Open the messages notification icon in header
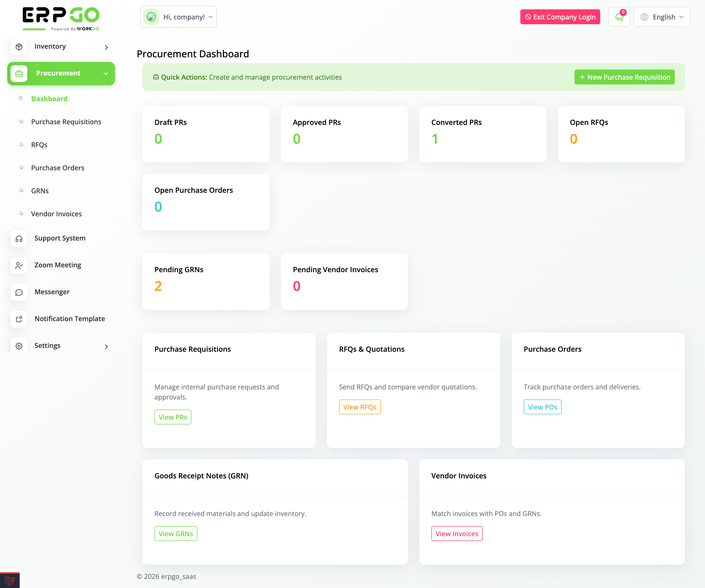705x588 pixels. [x=619, y=17]
